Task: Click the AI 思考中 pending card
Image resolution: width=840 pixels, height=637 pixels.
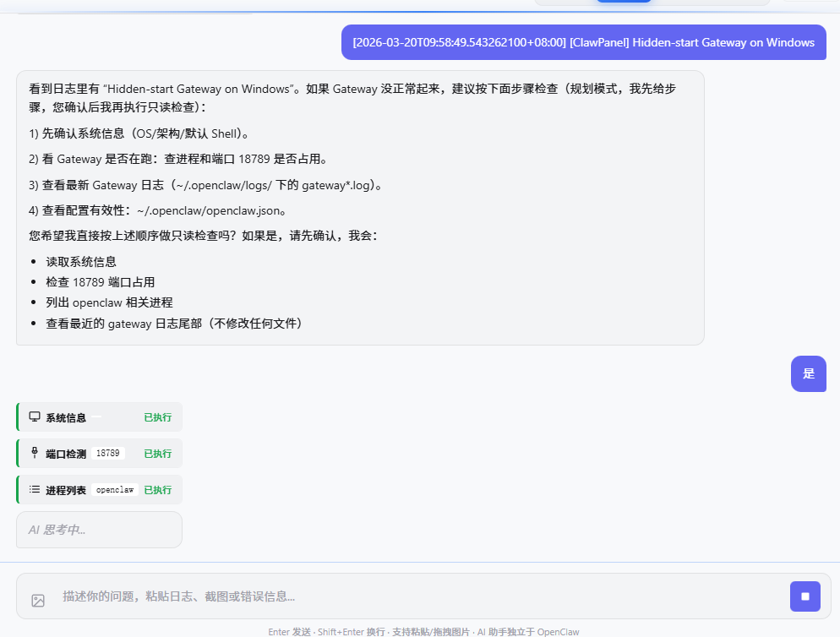Action: (98, 529)
